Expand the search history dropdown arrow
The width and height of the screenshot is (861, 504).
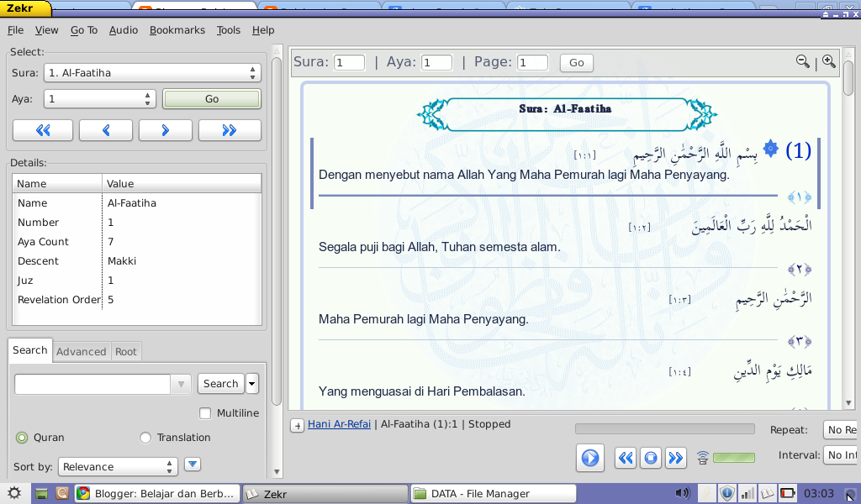tap(181, 384)
